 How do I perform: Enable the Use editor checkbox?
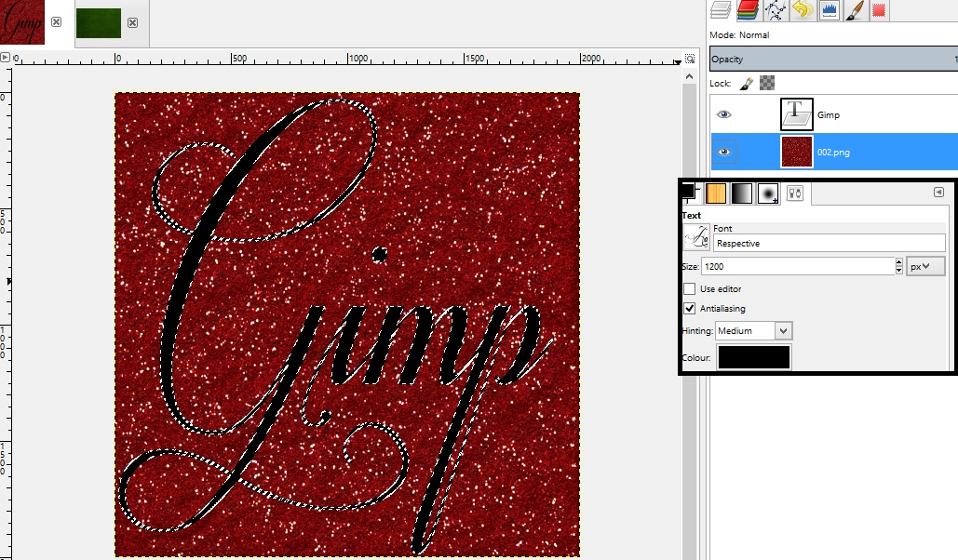[690, 289]
